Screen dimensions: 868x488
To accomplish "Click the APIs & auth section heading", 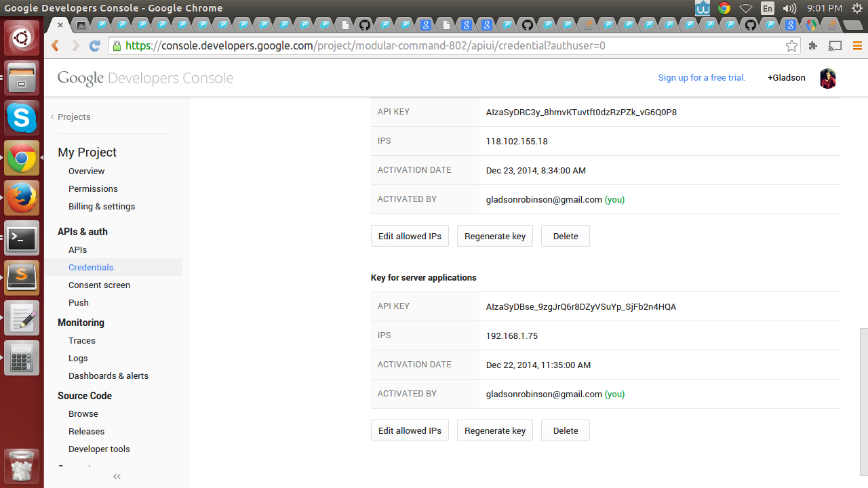I will 83,231.
